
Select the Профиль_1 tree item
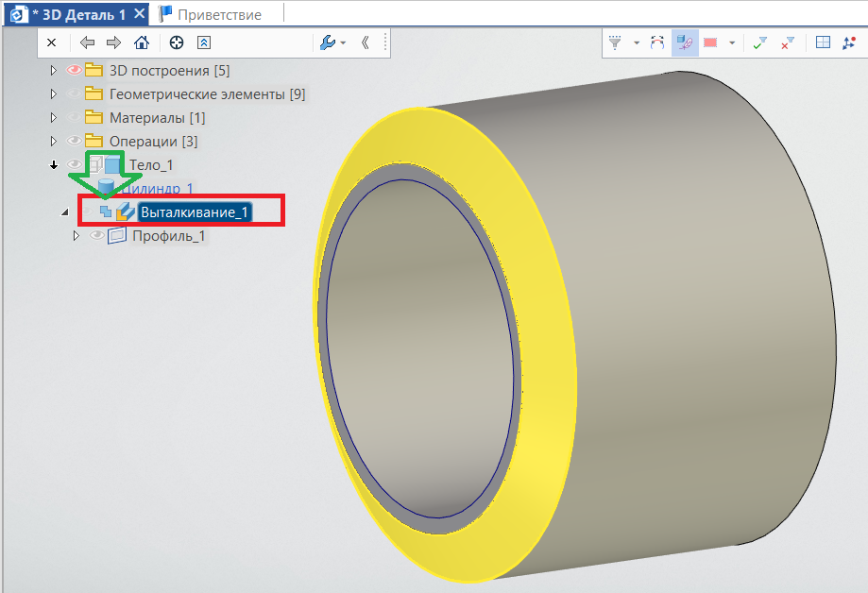tap(169, 236)
